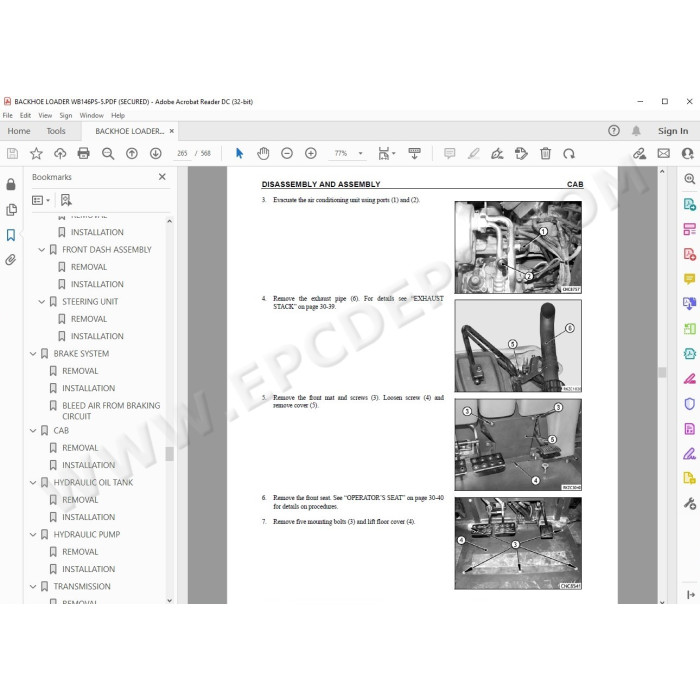Image resolution: width=700 pixels, height=700 pixels.
Task: Open the bookmarks options dropdown
Action: click(41, 200)
